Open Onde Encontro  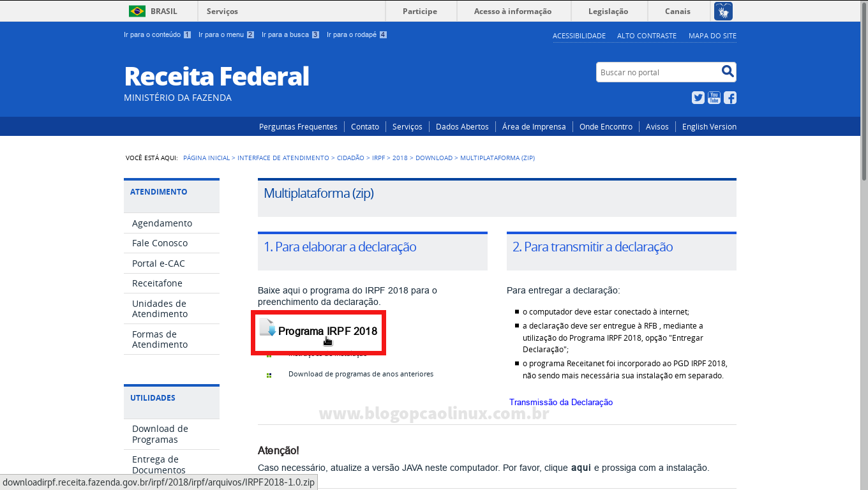(x=606, y=126)
